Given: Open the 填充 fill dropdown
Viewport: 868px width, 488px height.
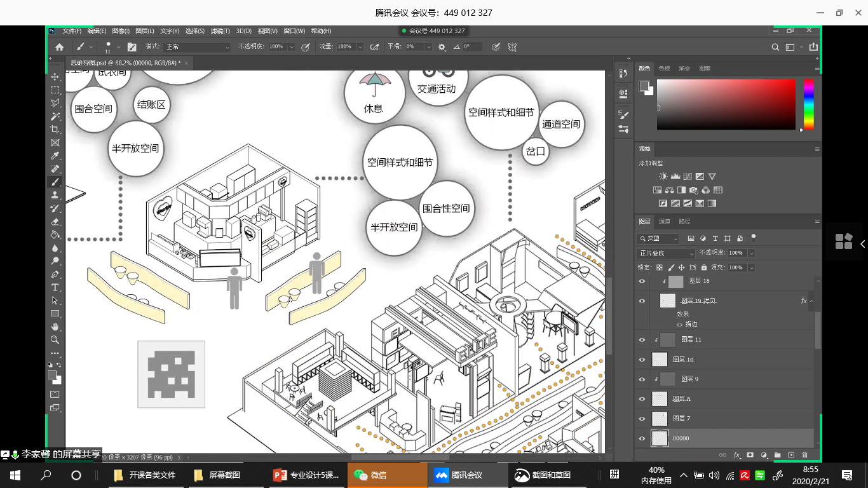Looking at the screenshot, I should [751, 268].
